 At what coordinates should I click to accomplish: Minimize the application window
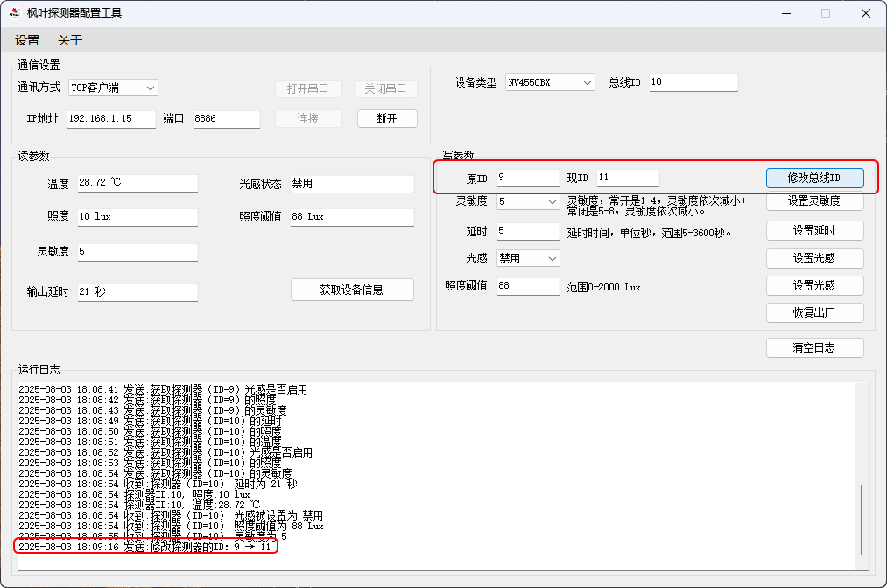(x=786, y=13)
